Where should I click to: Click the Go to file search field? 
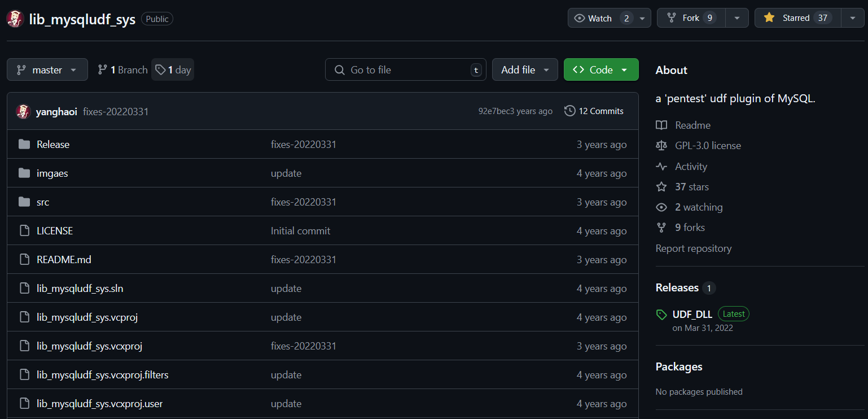406,69
